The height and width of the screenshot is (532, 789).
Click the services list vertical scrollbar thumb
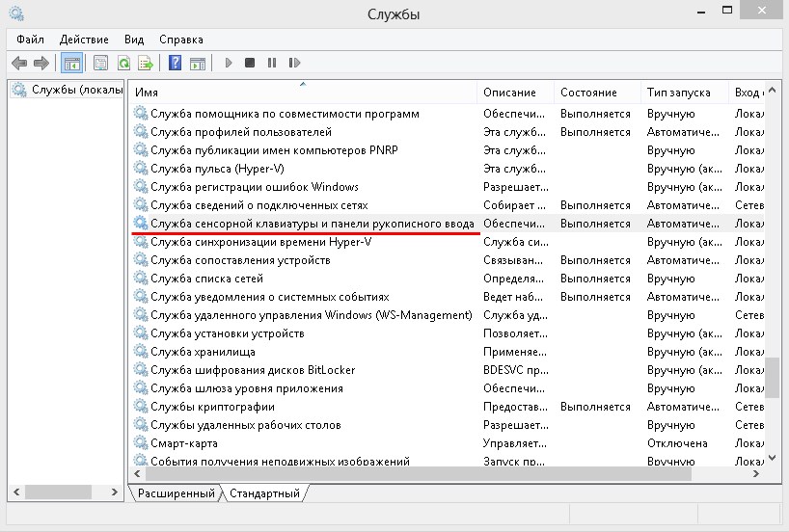click(773, 378)
